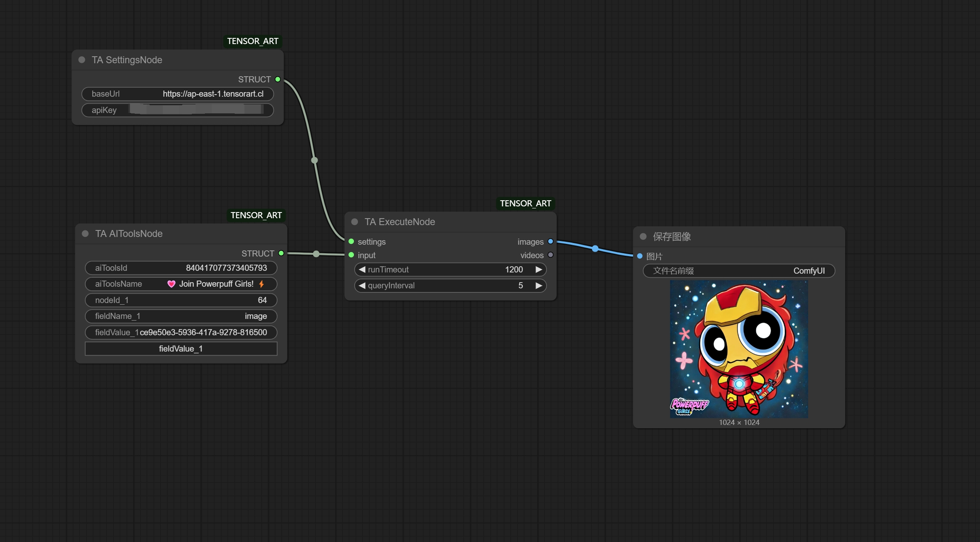The height and width of the screenshot is (542, 980).
Task: Click the TENSOR_ART badge above ExecuteNode
Action: (525, 204)
